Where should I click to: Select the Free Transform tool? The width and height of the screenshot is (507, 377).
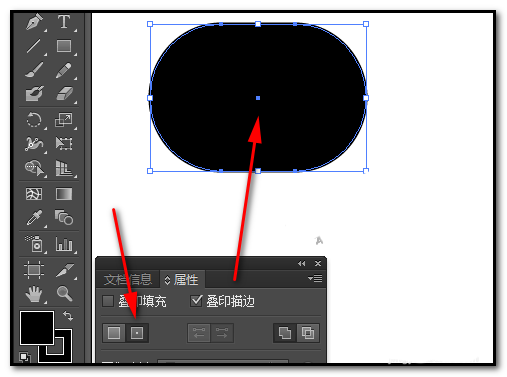pyautogui.click(x=64, y=144)
